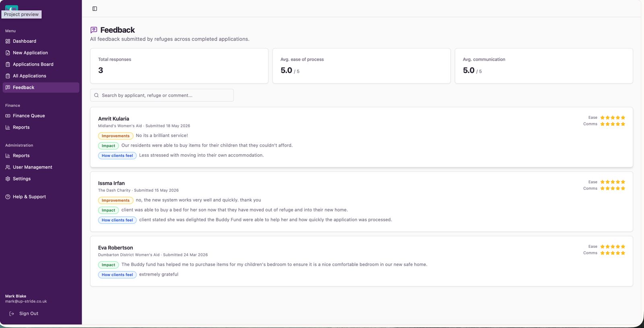Viewport: 644px width, 328px height.
Task: Open Finance Queue
Action: click(x=41, y=116)
